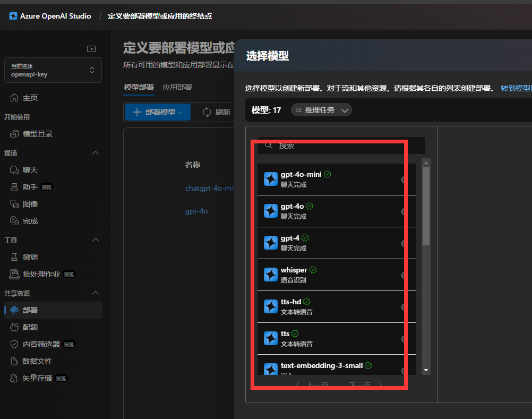Collapse the 操场 sidebar section
This screenshot has height=419, width=532.
pos(96,153)
